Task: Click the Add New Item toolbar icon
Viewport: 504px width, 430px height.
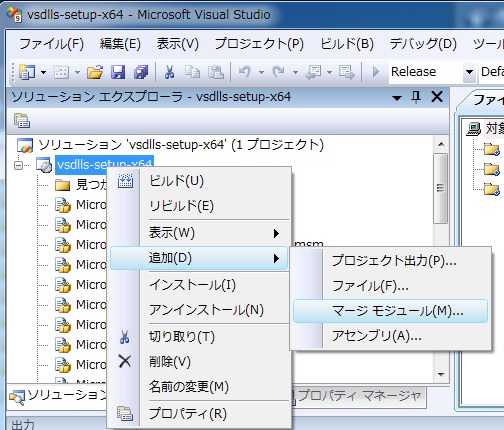Action: point(61,72)
